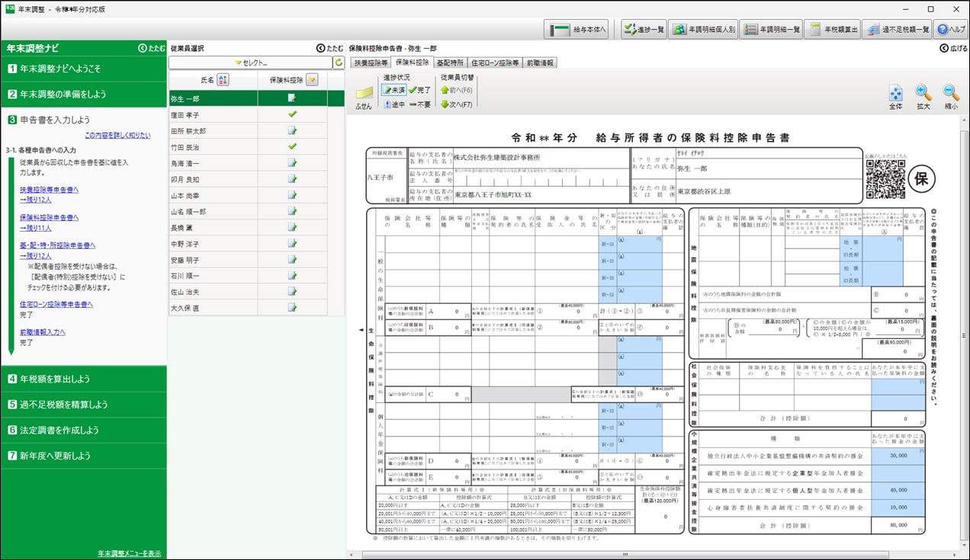Image resolution: width=970 pixels, height=560 pixels.
Task: Zoom in with the 拡大 magnifier
Action: pos(923,96)
